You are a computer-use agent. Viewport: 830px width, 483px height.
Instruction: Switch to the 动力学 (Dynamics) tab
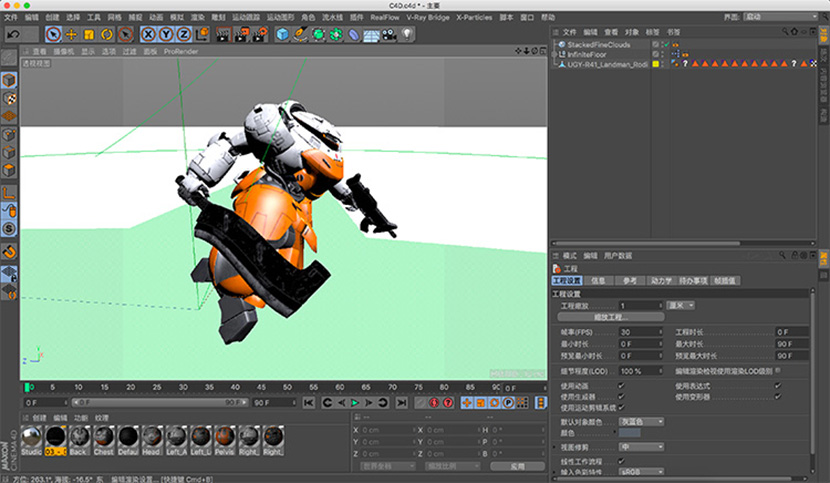[x=661, y=281]
